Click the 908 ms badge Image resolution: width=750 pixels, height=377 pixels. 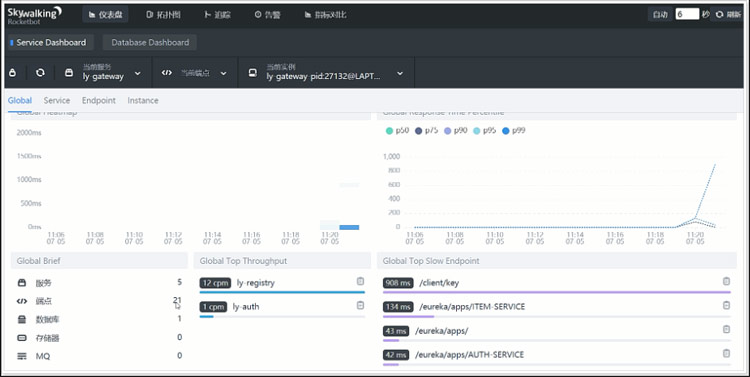pyautogui.click(x=398, y=283)
